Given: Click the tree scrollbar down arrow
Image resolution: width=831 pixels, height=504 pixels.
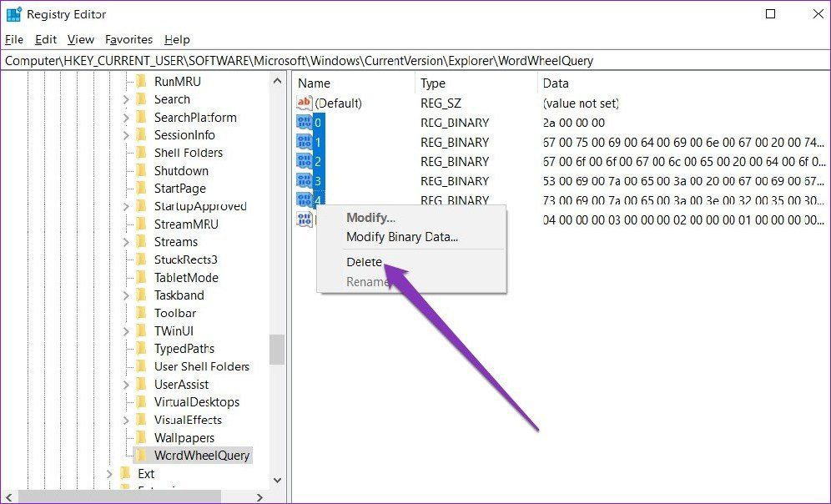Looking at the screenshot, I should tap(277, 480).
